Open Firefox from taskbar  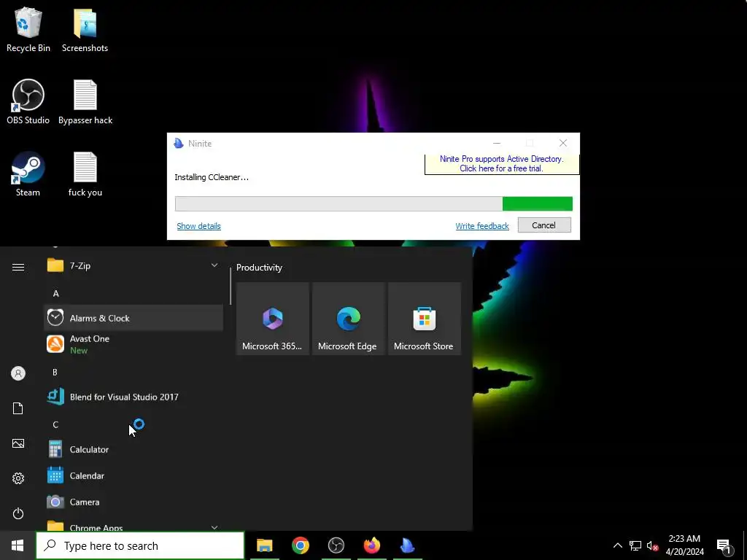pos(371,545)
